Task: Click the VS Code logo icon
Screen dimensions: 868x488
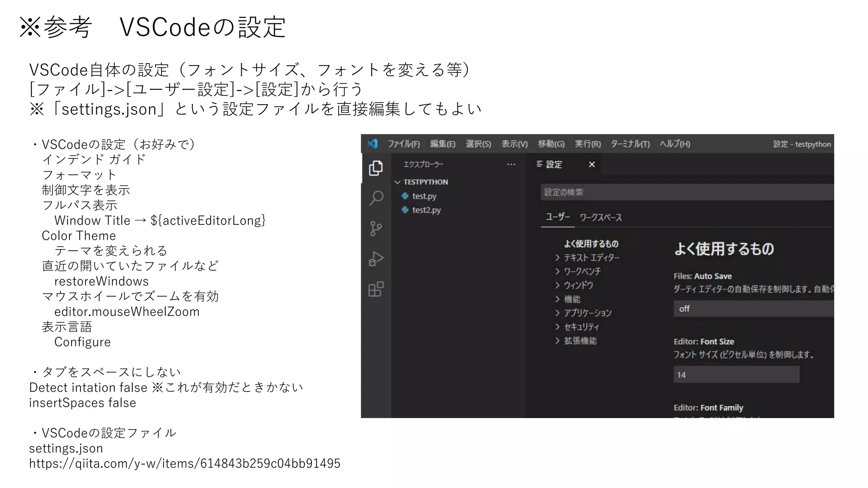Action: 373,144
